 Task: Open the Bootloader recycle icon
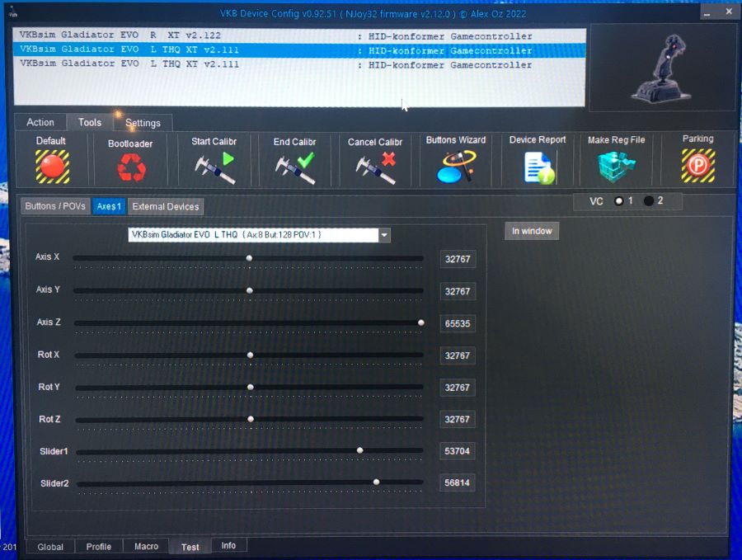click(x=131, y=167)
